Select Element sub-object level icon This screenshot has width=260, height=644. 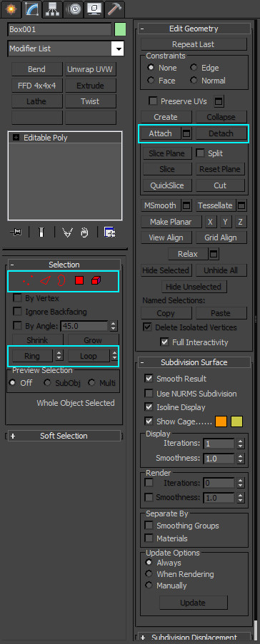[96, 280]
